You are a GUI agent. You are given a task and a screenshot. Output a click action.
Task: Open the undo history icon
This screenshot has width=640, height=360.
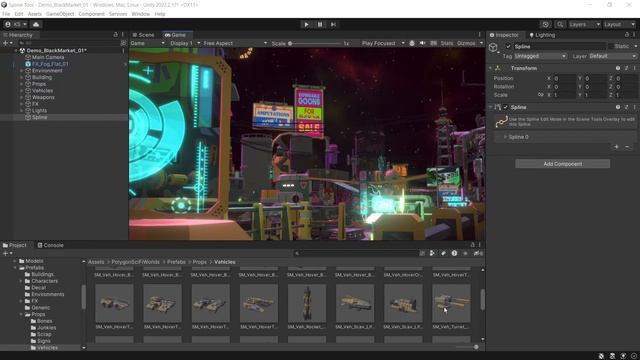coord(546,24)
